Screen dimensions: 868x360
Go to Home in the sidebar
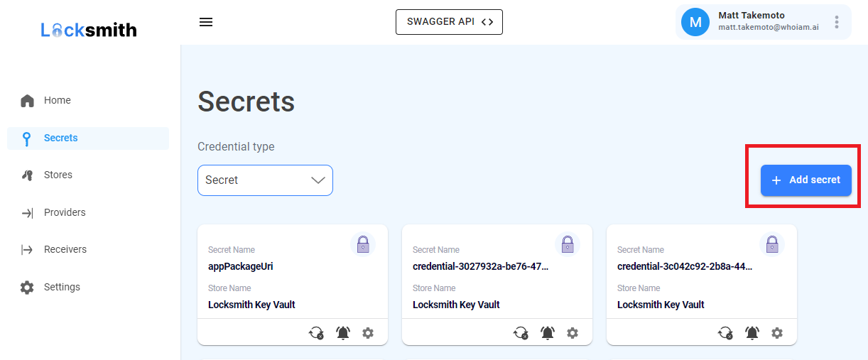click(x=57, y=101)
